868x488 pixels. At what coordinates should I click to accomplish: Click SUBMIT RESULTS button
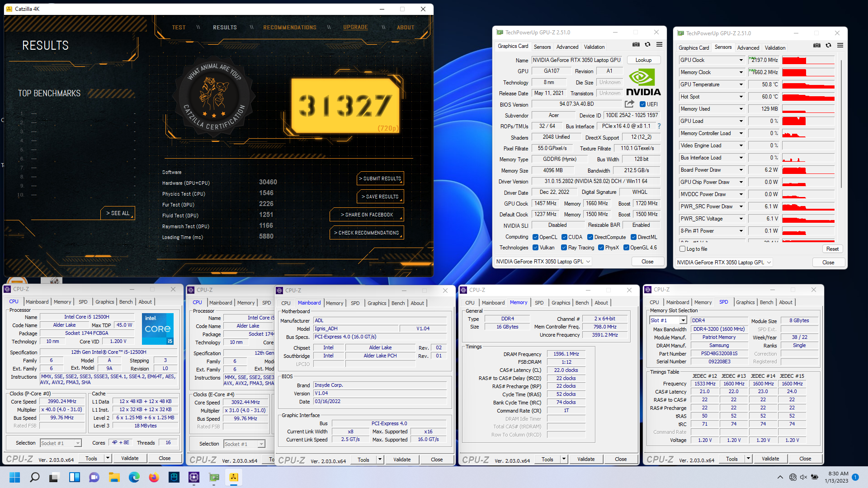(380, 178)
